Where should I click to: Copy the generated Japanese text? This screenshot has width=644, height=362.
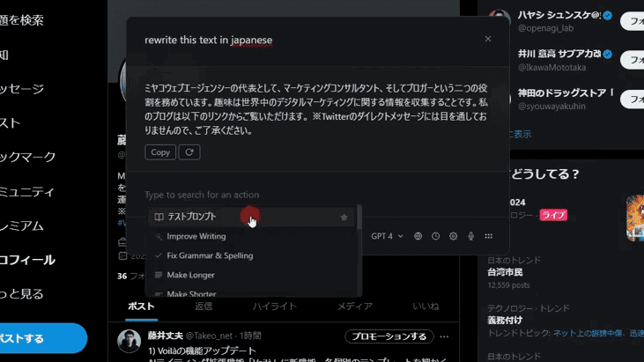tap(160, 152)
